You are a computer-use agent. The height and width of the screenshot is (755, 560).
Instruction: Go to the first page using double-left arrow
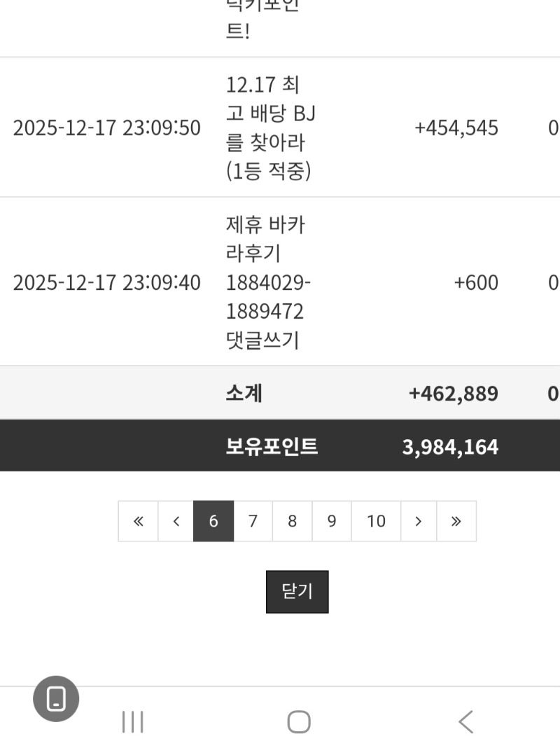138,521
